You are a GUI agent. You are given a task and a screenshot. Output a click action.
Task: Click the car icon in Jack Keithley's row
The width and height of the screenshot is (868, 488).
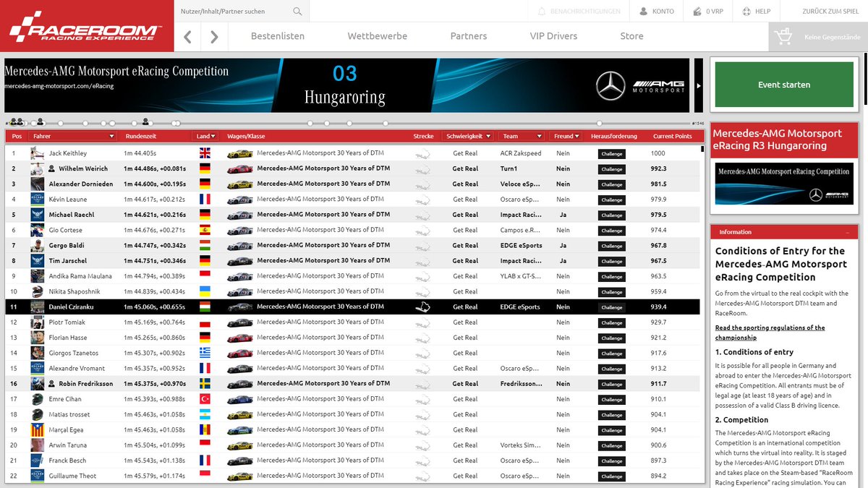point(239,153)
